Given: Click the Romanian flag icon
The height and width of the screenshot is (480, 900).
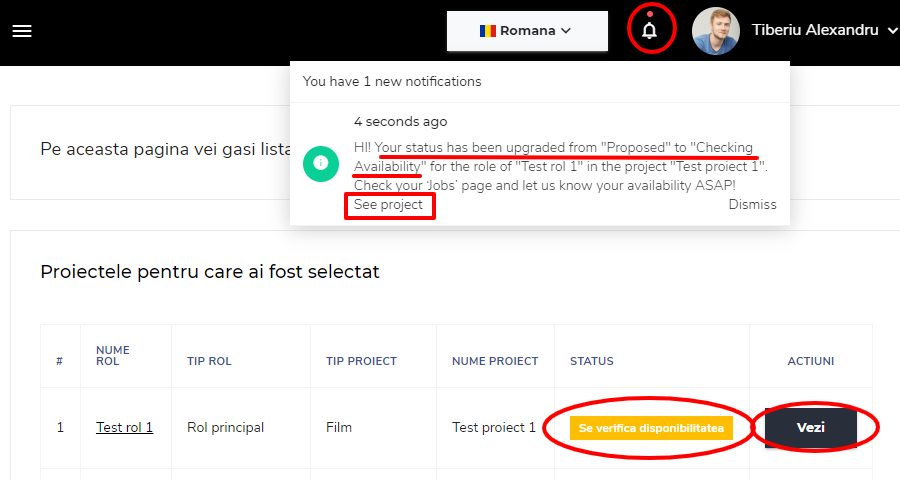Looking at the screenshot, I should (487, 30).
